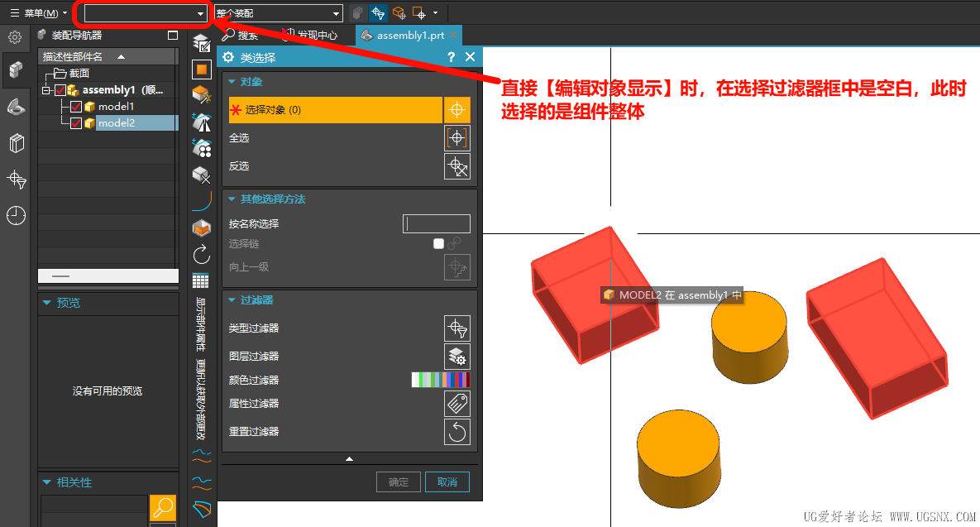Collapse the 过滤器 section
980x527 pixels.
[x=232, y=300]
